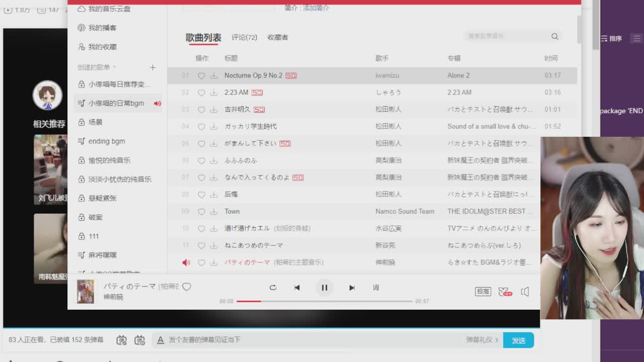Open the 评论(72) tab
Viewport: 644px width, 362px height.
pos(244,38)
